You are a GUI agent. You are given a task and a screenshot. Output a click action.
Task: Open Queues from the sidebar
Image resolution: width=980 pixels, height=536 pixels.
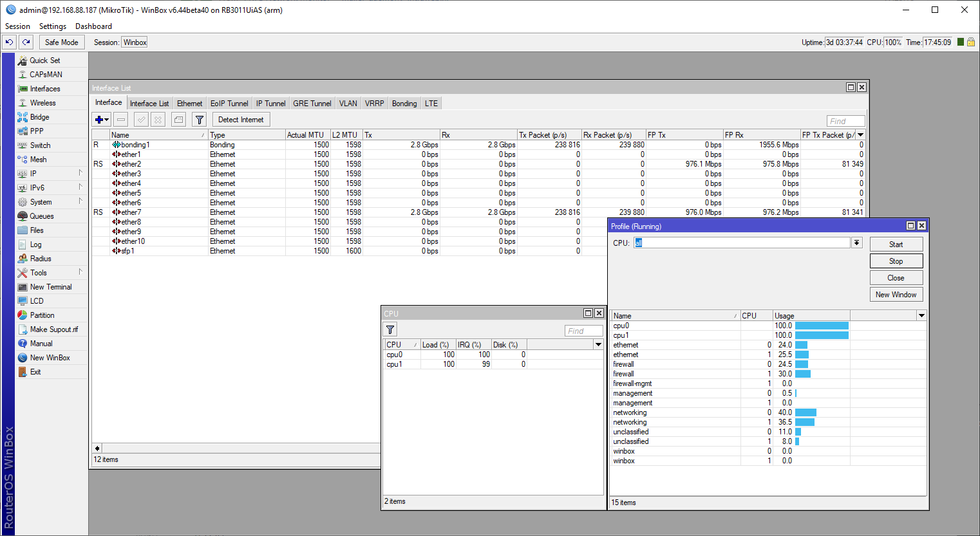[41, 216]
